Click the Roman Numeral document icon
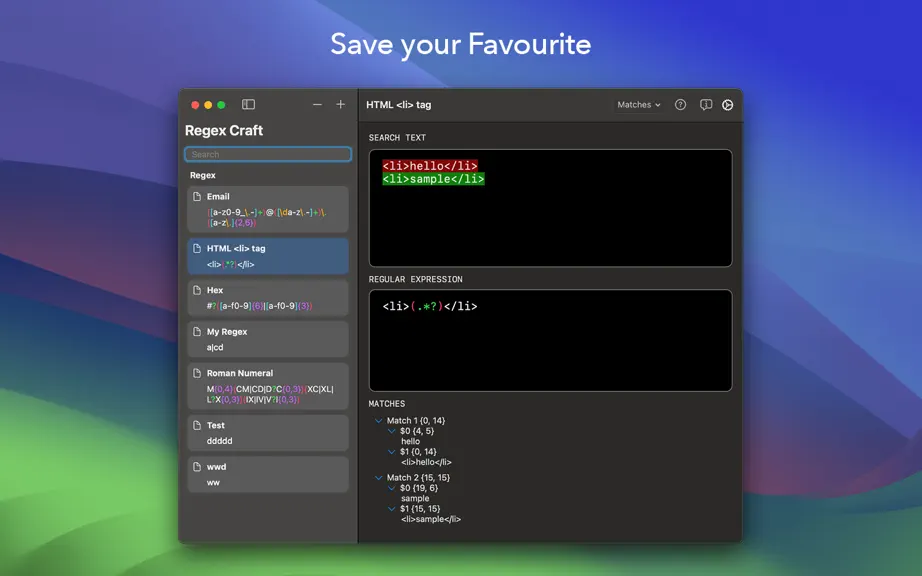922x576 pixels. click(x=197, y=373)
